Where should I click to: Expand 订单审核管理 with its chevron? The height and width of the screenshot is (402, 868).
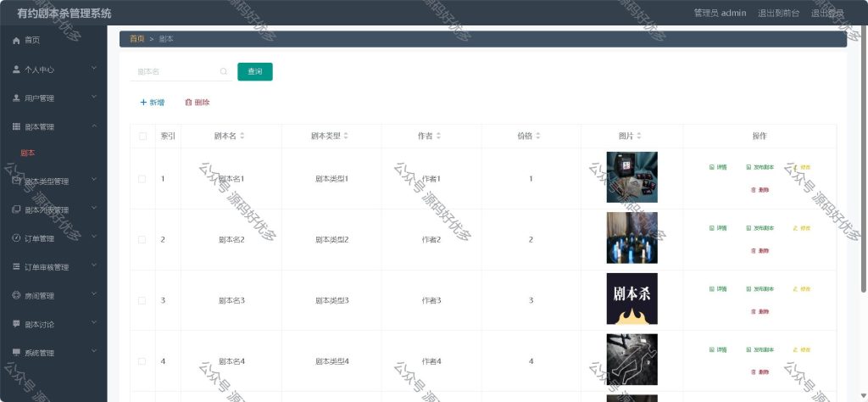(93, 265)
